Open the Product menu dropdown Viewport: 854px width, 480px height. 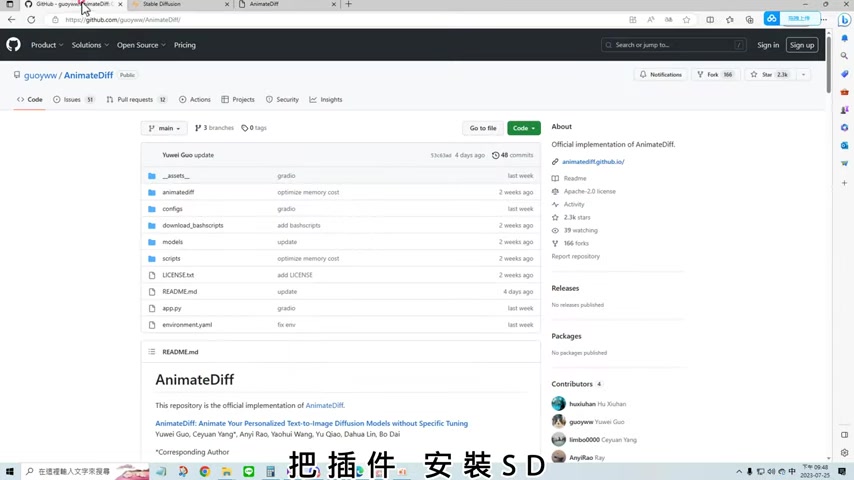pyautogui.click(x=47, y=45)
